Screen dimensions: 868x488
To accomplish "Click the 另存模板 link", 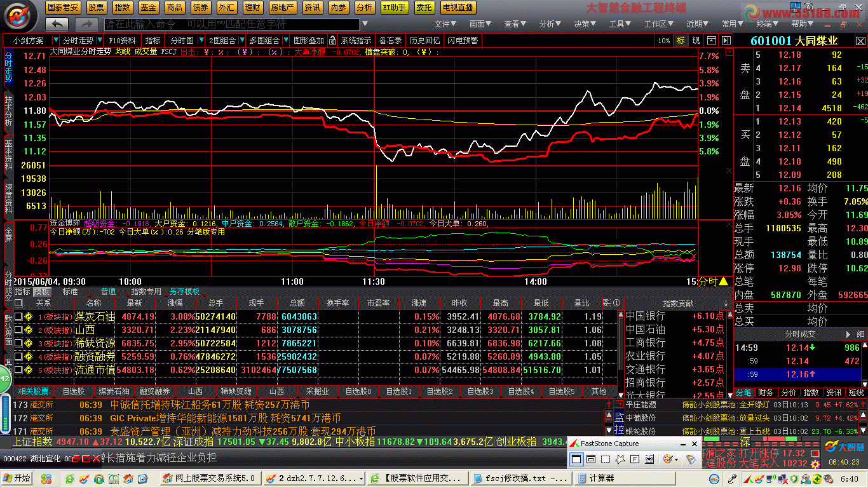I will (x=184, y=292).
